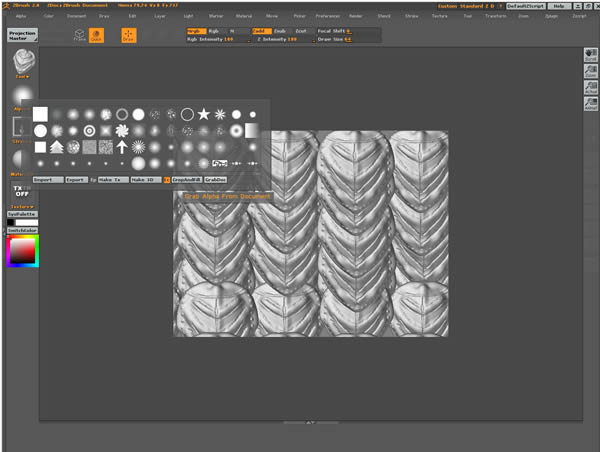Screen dimensions: 600x452
Task: Open the Layer menu
Action: click(x=160, y=16)
